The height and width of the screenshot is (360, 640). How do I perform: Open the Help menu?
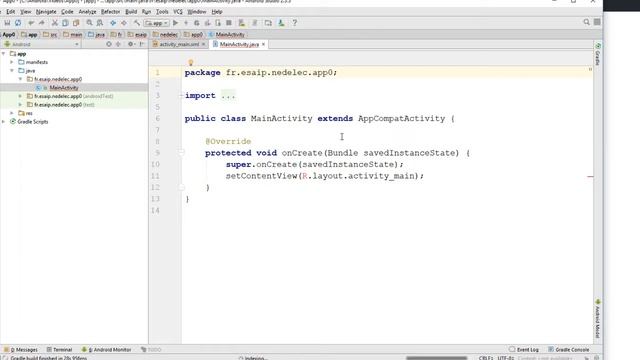click(x=217, y=12)
